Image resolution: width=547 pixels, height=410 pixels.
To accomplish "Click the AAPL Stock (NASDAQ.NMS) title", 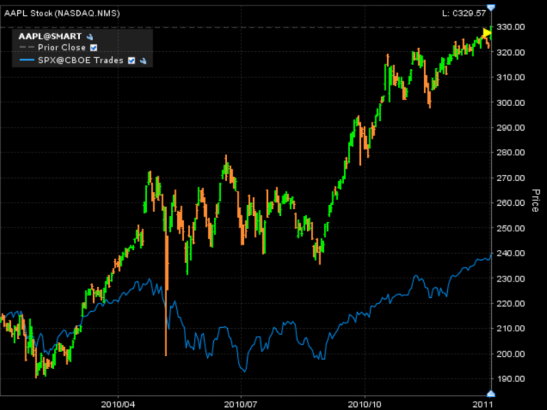I will point(62,13).
